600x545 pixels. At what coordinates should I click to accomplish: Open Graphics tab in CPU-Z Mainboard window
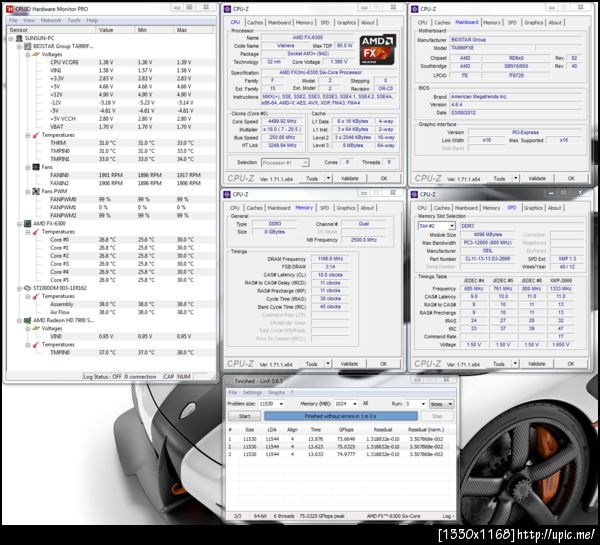533,23
